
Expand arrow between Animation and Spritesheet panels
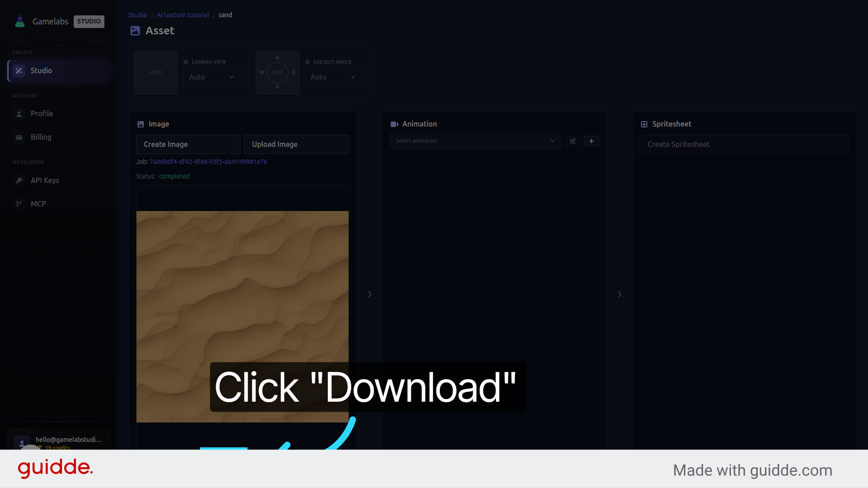619,294
